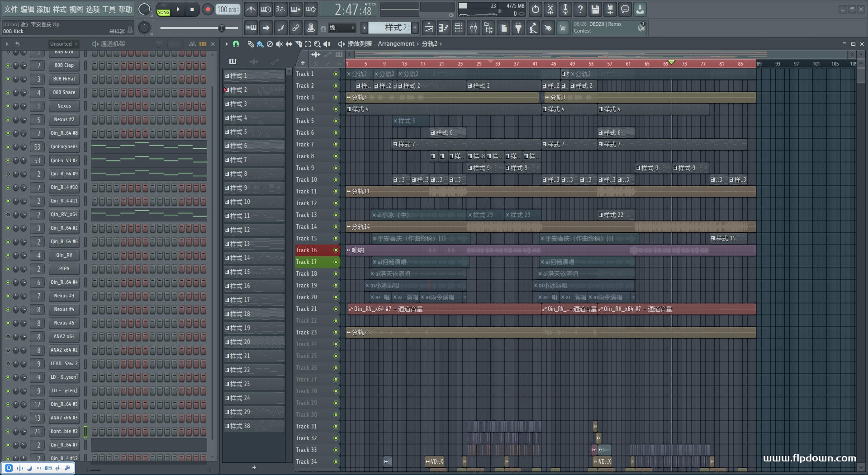The width and height of the screenshot is (868, 475).
Task: Open the 文件 menu
Action: pos(11,9)
